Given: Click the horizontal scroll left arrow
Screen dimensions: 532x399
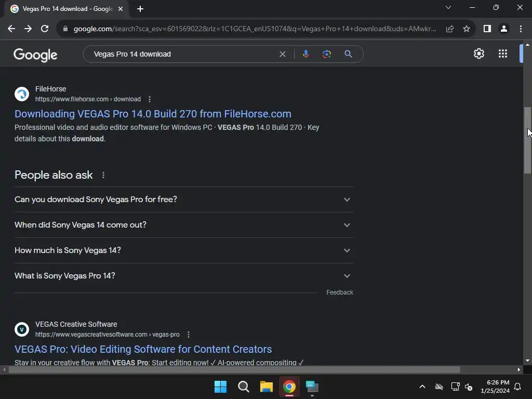Looking at the screenshot, I should [x=4, y=369].
